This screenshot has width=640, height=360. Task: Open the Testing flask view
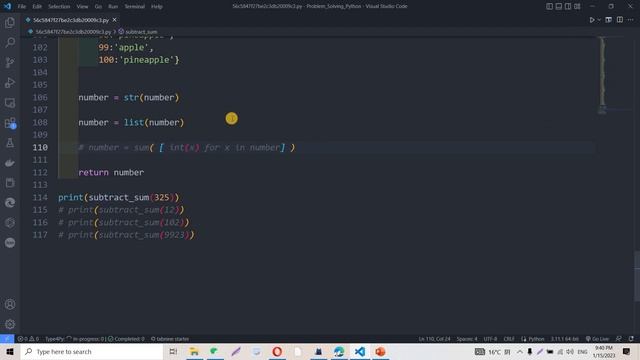(10, 143)
